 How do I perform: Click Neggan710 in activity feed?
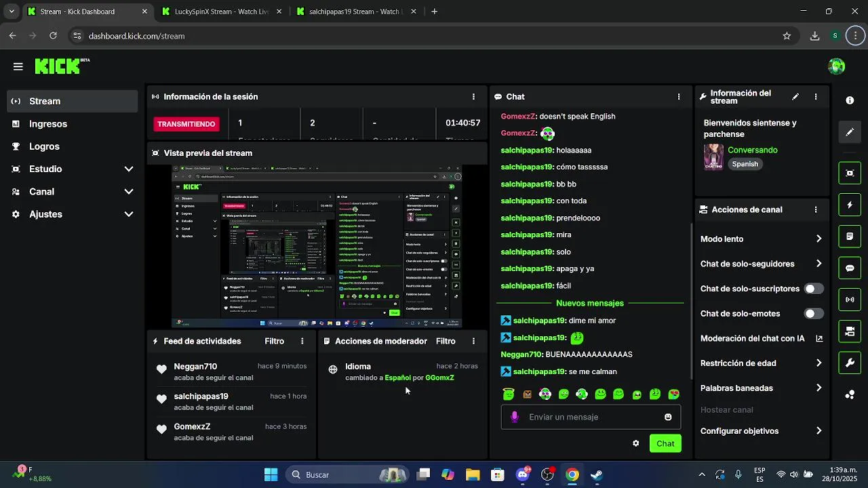tap(195, 367)
